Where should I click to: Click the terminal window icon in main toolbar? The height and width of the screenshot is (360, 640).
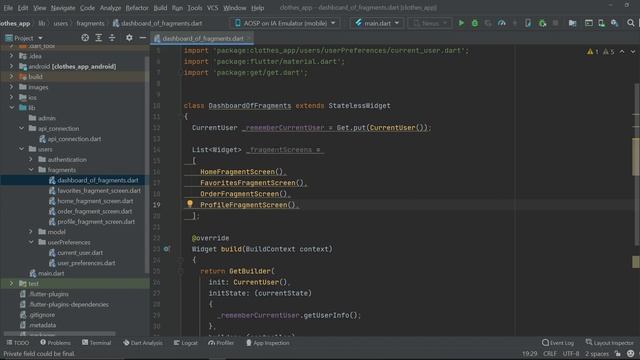tap(589, 23)
